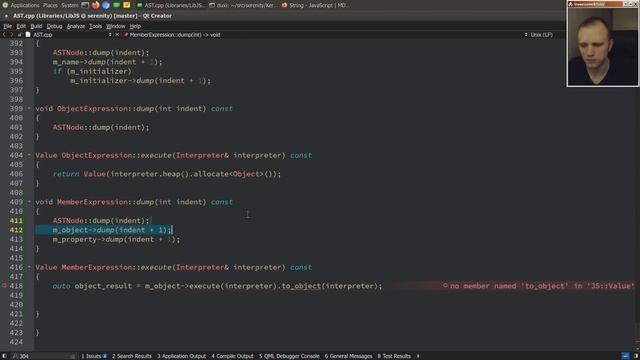The width and height of the screenshot is (640, 360).
Task: Open the 6 General Messages pane
Action: click(x=349, y=356)
